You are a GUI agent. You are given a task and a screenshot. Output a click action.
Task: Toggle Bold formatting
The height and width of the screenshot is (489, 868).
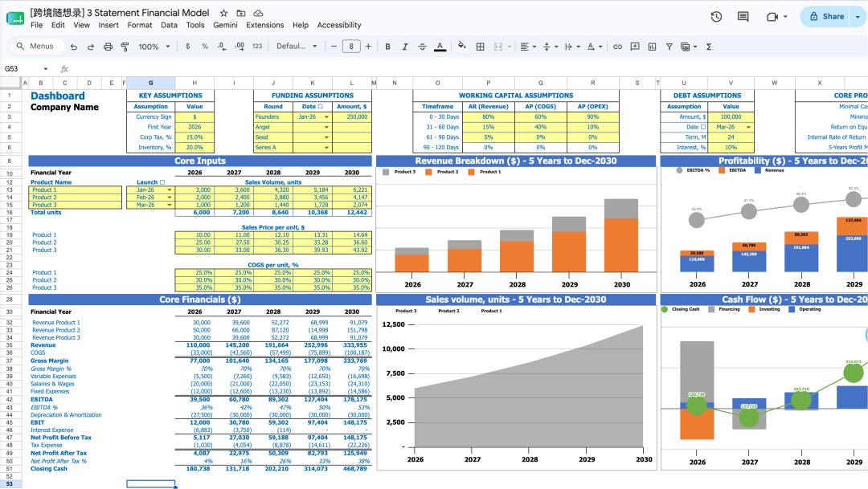click(387, 47)
